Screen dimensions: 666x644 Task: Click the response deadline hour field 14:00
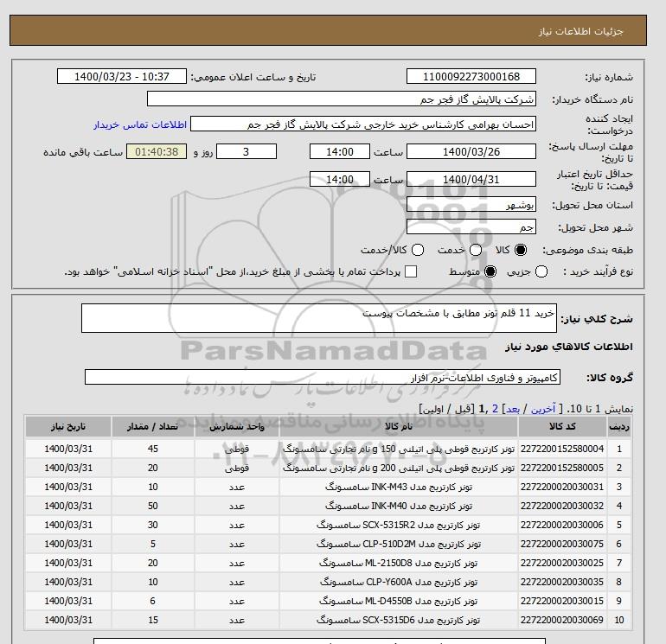[339, 151]
